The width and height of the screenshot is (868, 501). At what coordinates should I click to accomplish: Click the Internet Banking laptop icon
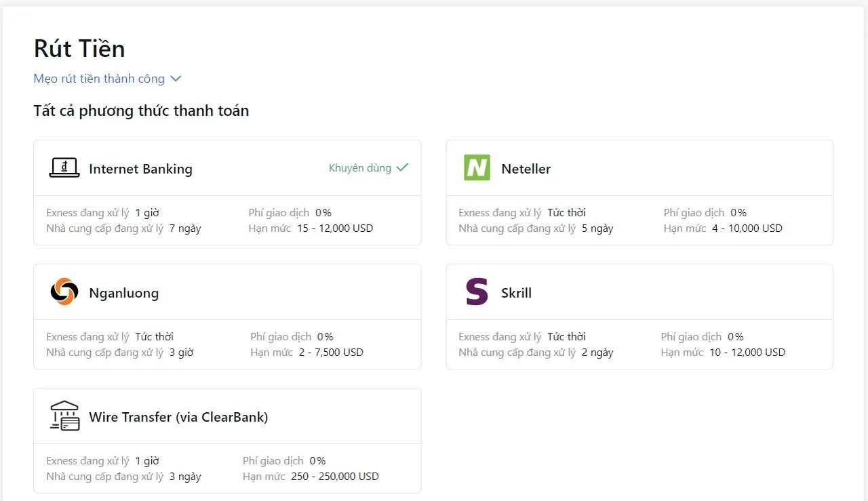pyautogui.click(x=64, y=168)
